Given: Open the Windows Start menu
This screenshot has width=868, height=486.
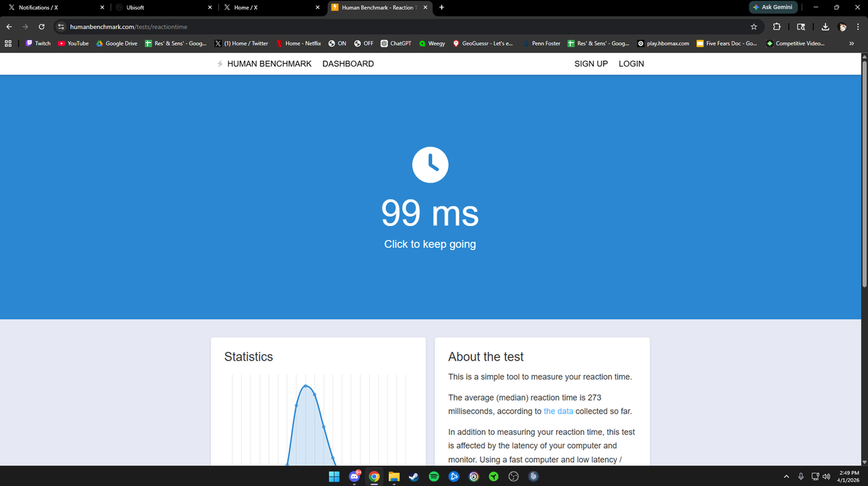Looking at the screenshot, I should (x=334, y=477).
